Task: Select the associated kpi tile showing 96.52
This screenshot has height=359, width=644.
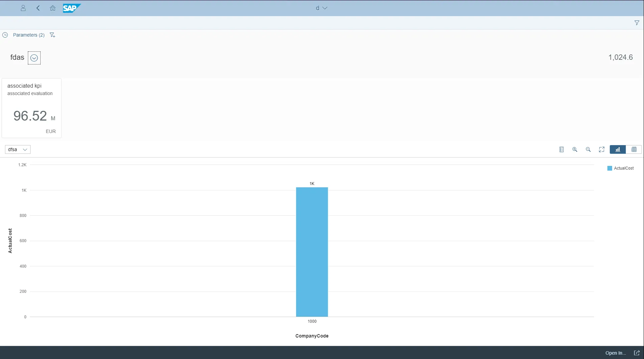Action: pos(31,108)
